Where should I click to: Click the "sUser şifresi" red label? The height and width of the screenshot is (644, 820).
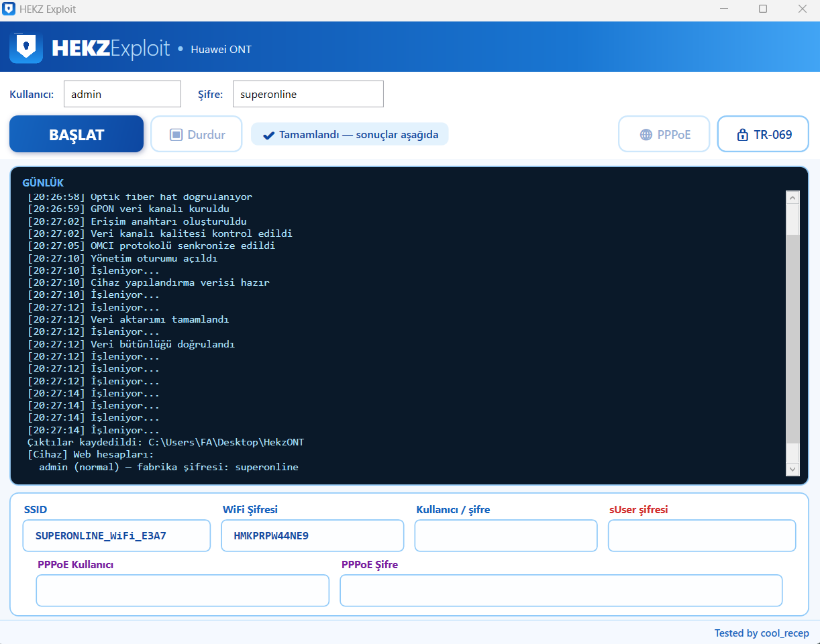639,509
